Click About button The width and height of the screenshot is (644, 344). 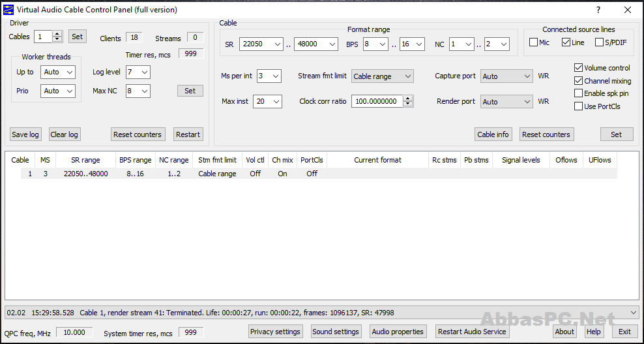pyautogui.click(x=564, y=331)
